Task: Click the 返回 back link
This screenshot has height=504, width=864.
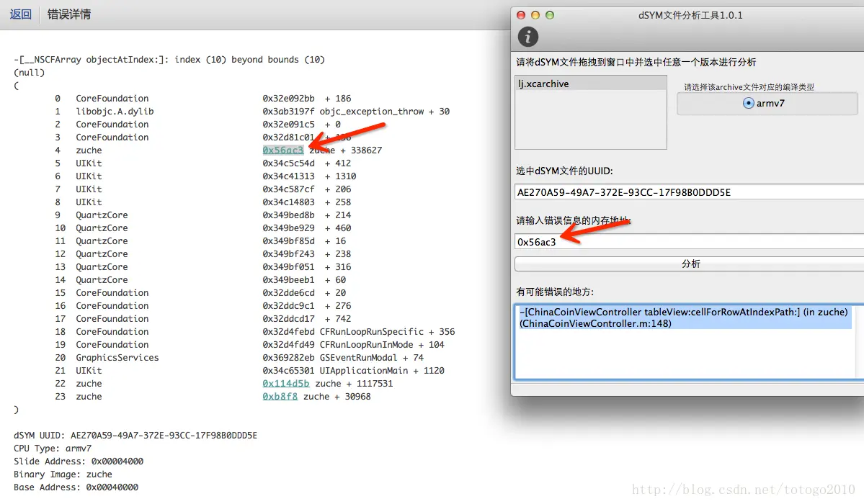Action: coord(20,14)
